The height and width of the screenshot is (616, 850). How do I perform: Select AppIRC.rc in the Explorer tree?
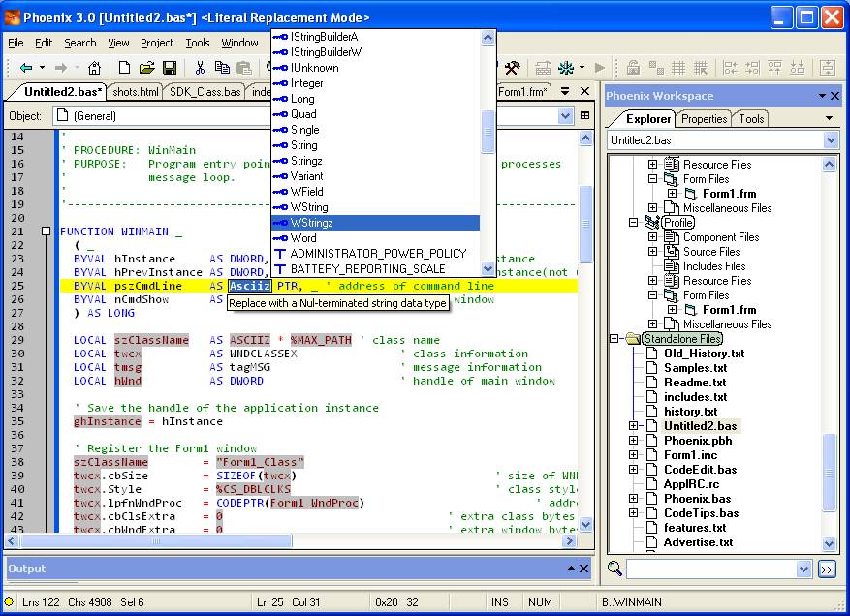pyautogui.click(x=691, y=484)
